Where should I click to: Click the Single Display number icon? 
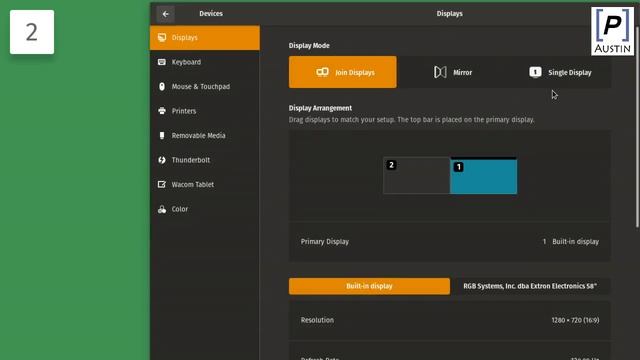pyautogui.click(x=535, y=72)
